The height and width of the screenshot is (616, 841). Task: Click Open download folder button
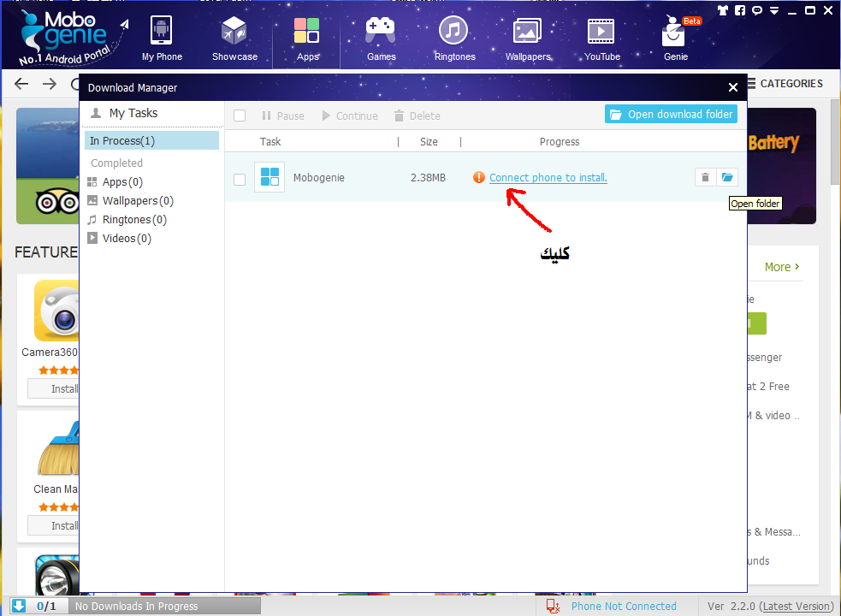671,115
